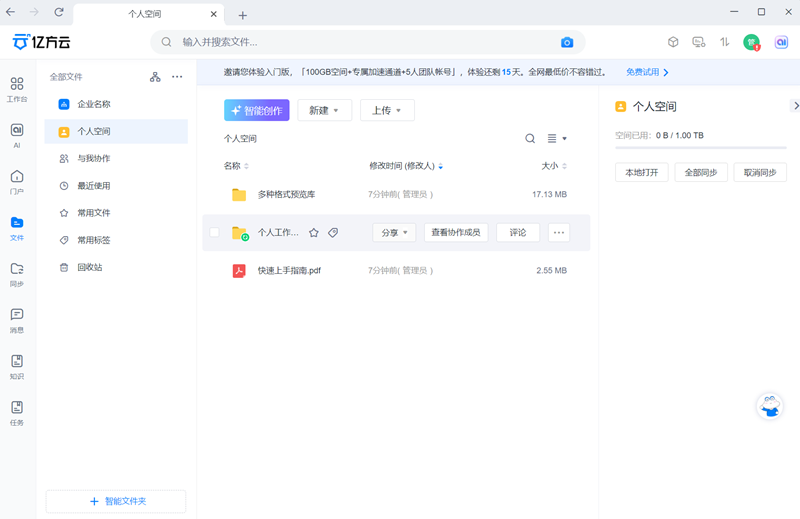This screenshot has width=800, height=519.
Task: Open the AI assistant in left sidebar
Action: click(x=17, y=135)
